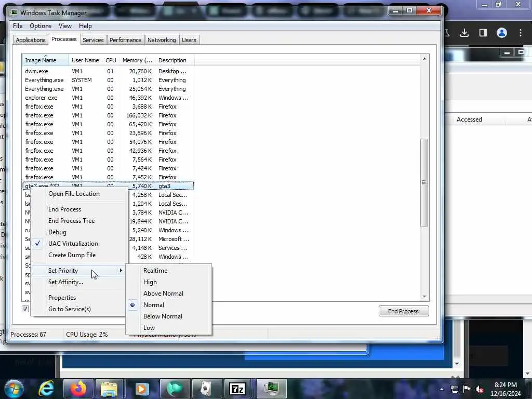Switch to the Applications tab
The image size is (532, 399).
[x=31, y=40]
